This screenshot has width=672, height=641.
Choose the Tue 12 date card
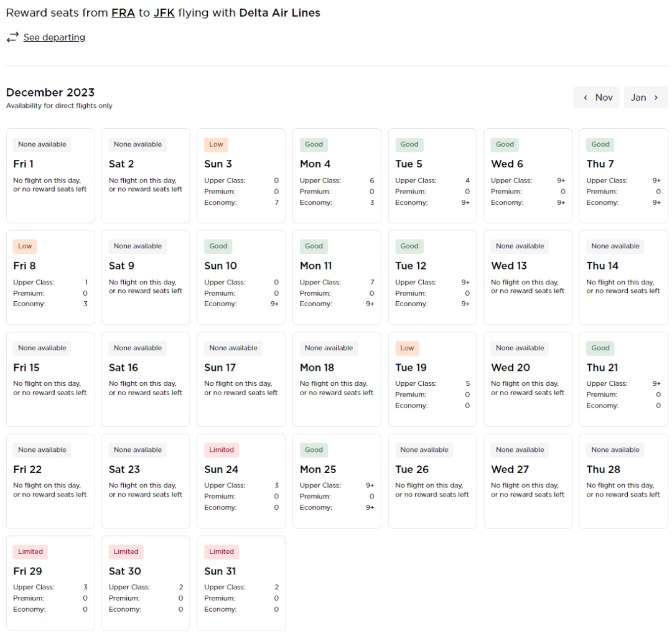432,278
